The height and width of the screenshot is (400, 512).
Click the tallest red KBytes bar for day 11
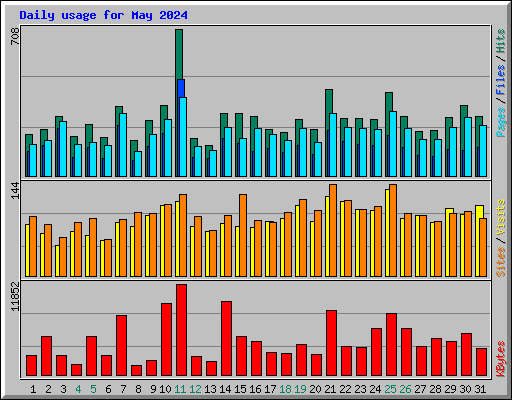[x=181, y=330]
